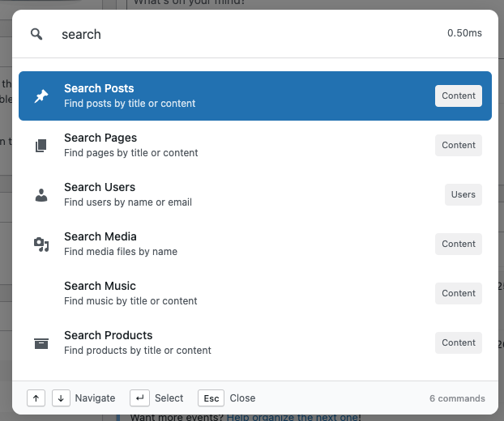The width and height of the screenshot is (504, 421).
Task: Click the pin icon beside Search Posts
Action: coord(41,96)
